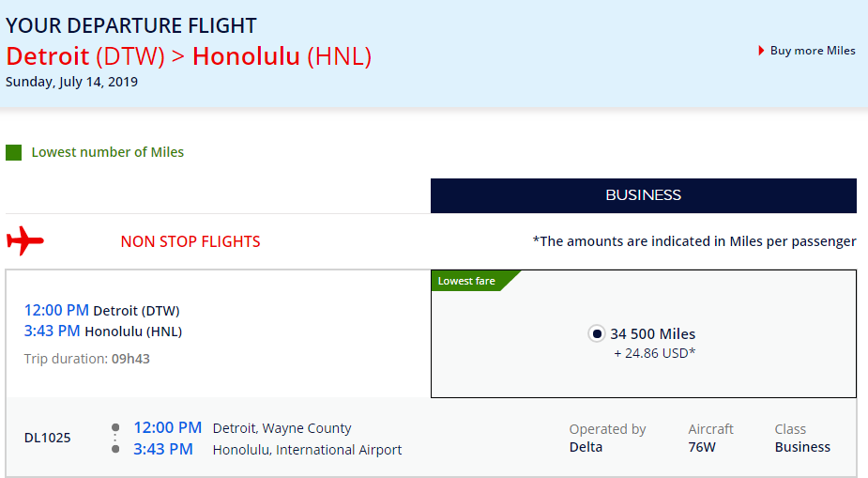Click the red airplane icon

pyautogui.click(x=25, y=240)
